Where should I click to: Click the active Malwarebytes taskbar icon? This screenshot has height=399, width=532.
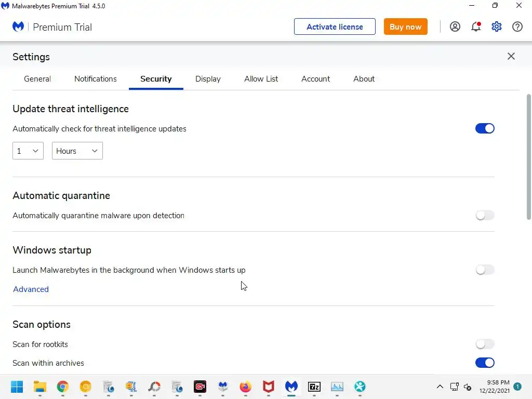pyautogui.click(x=291, y=387)
